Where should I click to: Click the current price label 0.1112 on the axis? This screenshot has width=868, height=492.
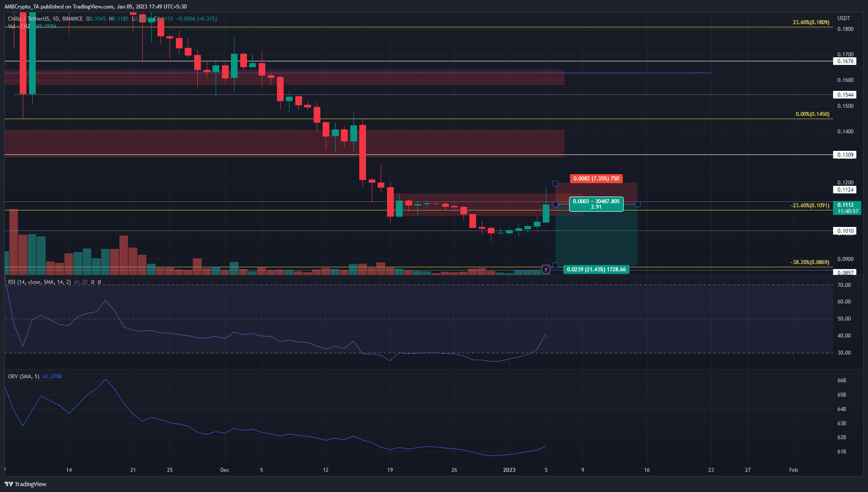[845, 205]
